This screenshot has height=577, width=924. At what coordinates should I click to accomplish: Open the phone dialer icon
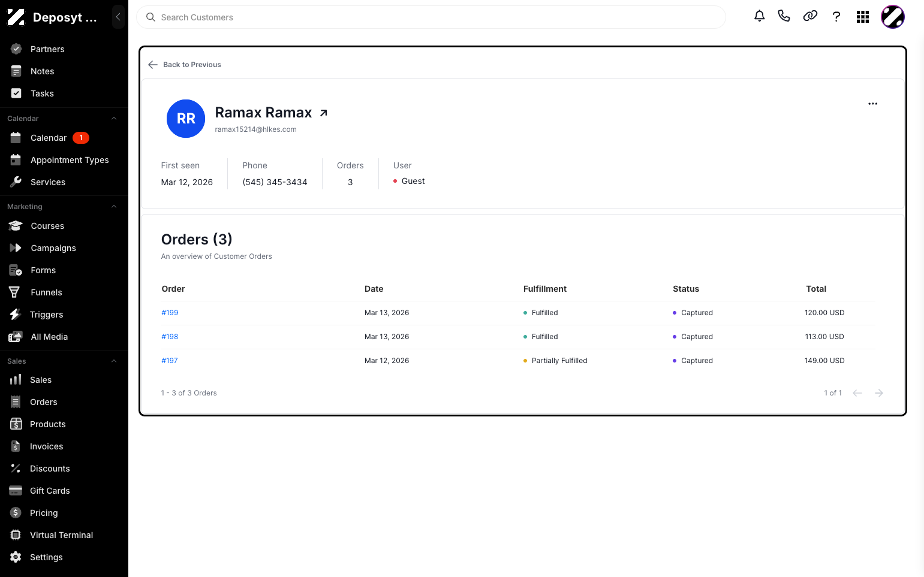[784, 16]
